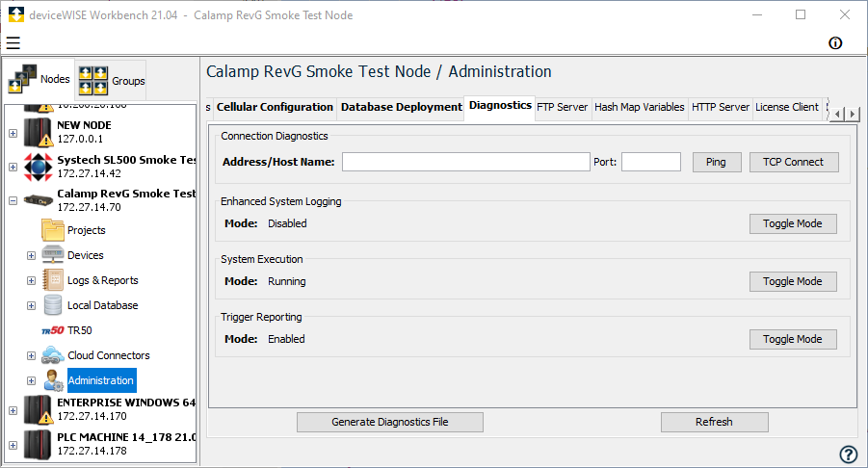Expand the NEW NODE tree entry
The image size is (868, 468).
point(13,133)
